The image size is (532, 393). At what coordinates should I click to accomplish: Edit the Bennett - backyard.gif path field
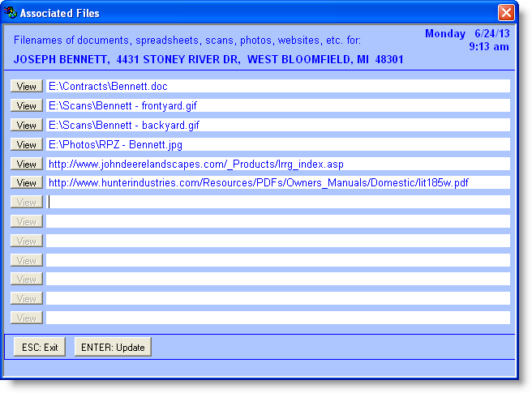coord(277,125)
